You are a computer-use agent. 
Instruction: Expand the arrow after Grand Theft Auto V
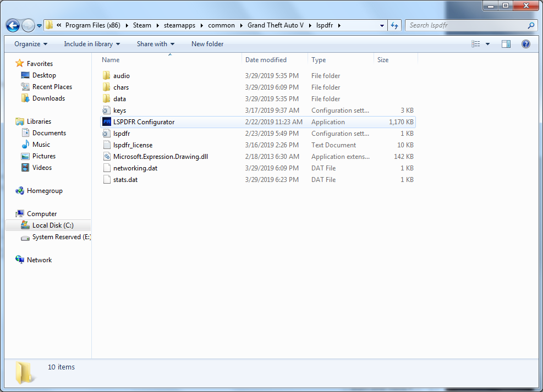point(310,25)
